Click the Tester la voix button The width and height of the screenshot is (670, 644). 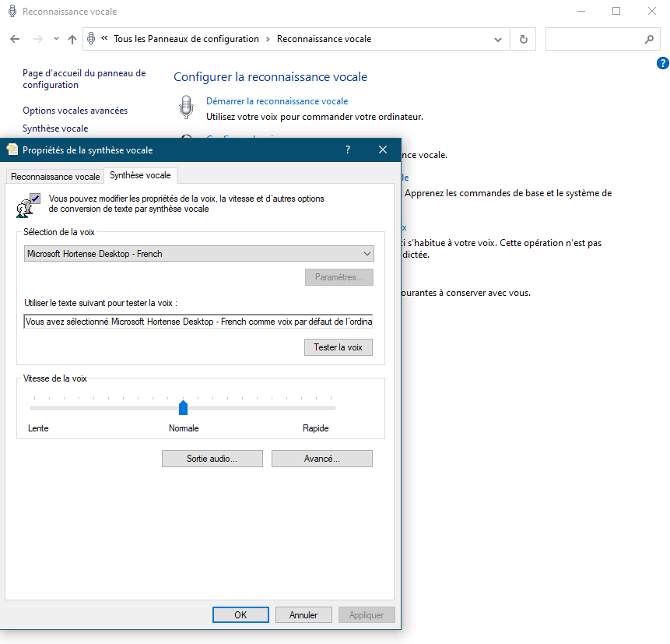pos(339,347)
